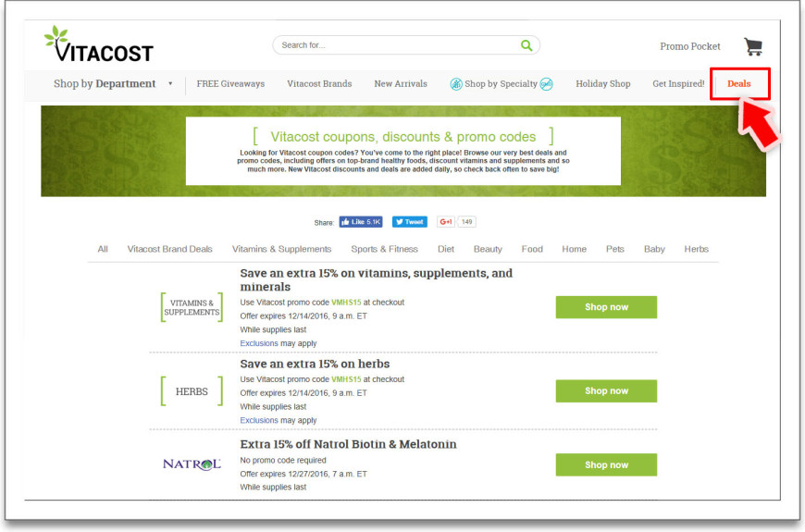Open Exclusions link under vitamins offer
The width and height of the screenshot is (805, 532).
[259, 343]
